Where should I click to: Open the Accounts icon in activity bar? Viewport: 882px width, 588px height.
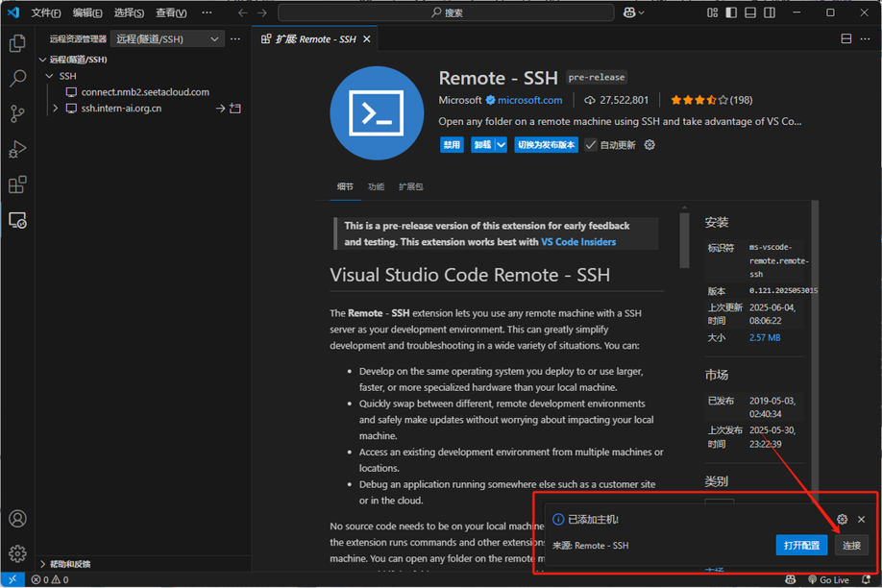pyautogui.click(x=17, y=518)
